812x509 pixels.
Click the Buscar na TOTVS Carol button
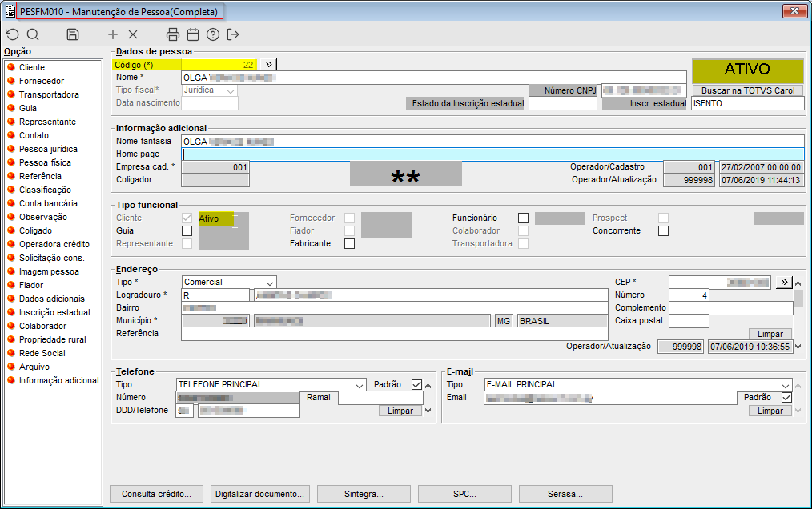(x=748, y=90)
